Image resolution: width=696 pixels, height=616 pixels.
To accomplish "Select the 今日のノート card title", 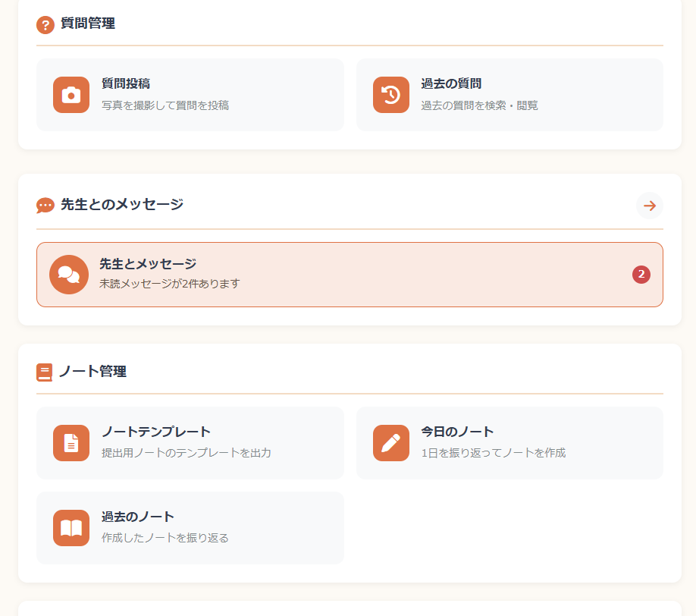I will 457,432.
